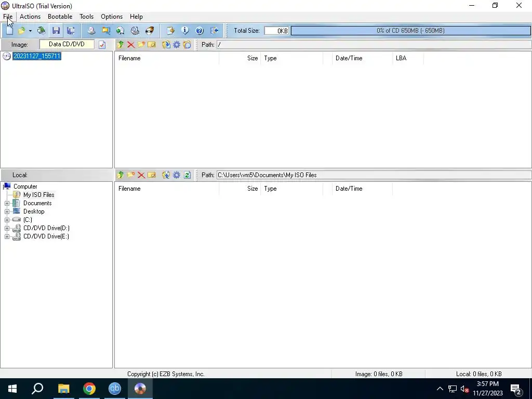532x399 pixels.
Task: Click the Add to image icon in Local toolbar
Action: 166,175
